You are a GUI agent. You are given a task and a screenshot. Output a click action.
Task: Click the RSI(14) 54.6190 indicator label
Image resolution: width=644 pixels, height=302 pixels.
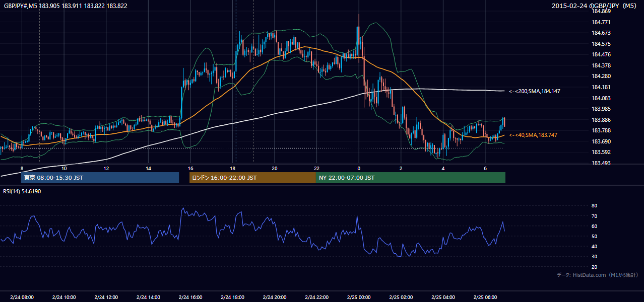[x=22, y=191]
